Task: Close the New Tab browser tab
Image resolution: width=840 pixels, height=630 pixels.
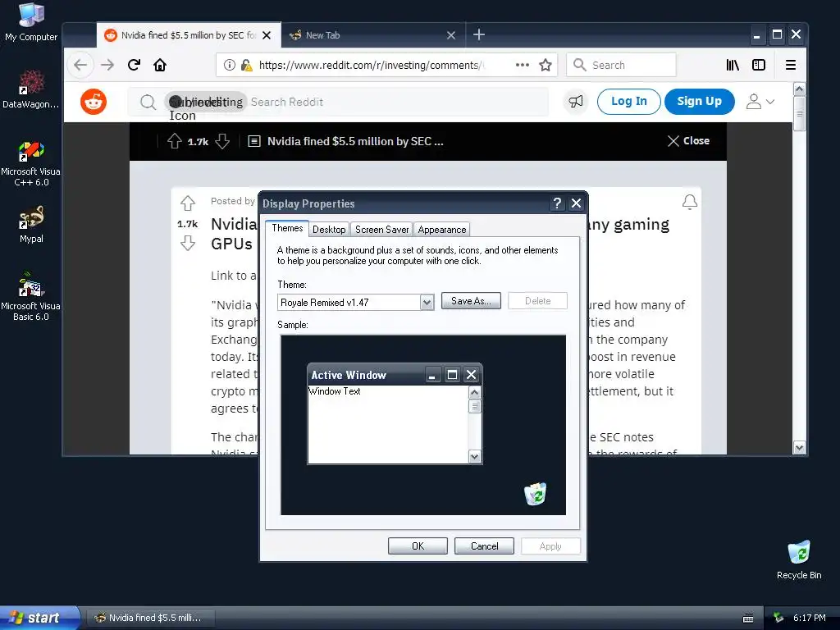Action: 451,35
